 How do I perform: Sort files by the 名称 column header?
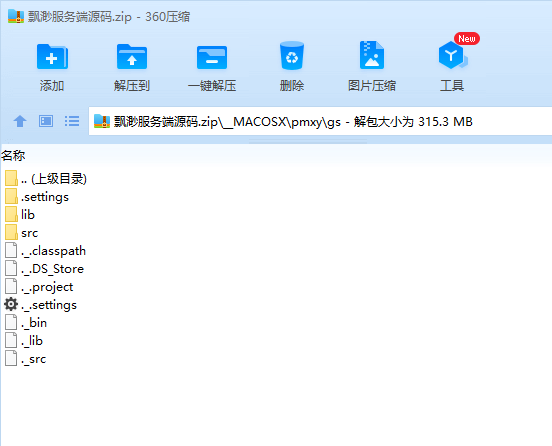point(13,156)
